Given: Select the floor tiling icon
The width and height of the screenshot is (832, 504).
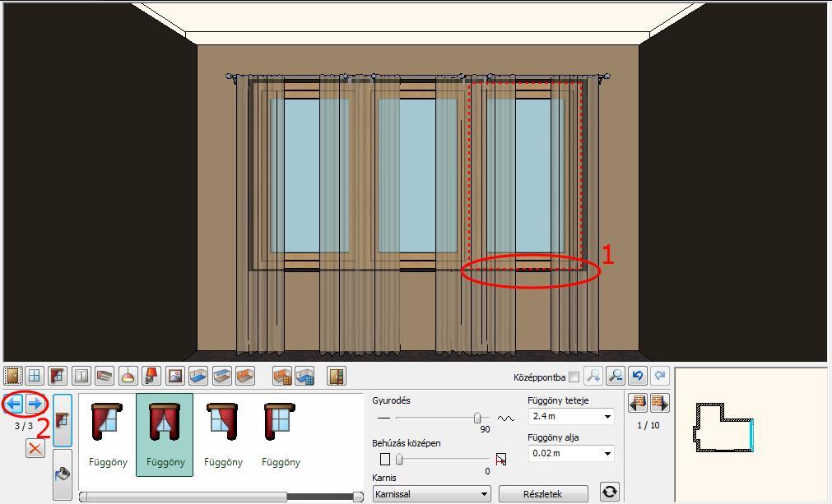Looking at the screenshot, I should [304, 377].
